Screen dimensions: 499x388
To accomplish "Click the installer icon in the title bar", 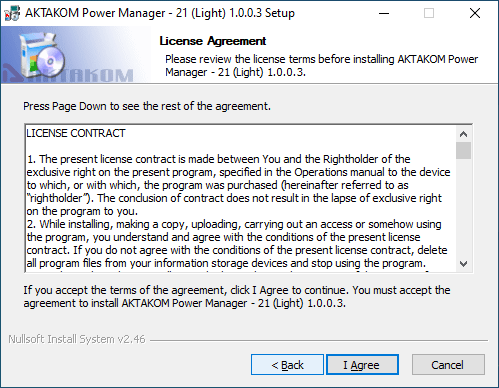I will [12, 13].
